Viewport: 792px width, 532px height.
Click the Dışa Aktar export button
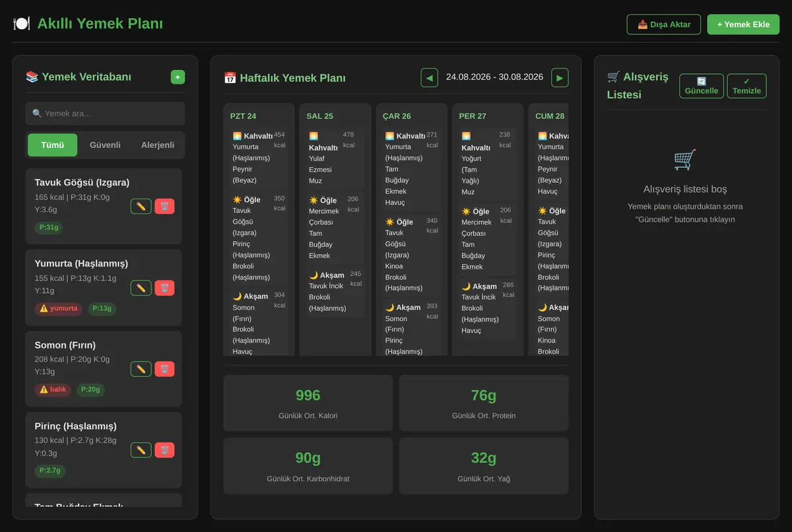click(x=664, y=24)
